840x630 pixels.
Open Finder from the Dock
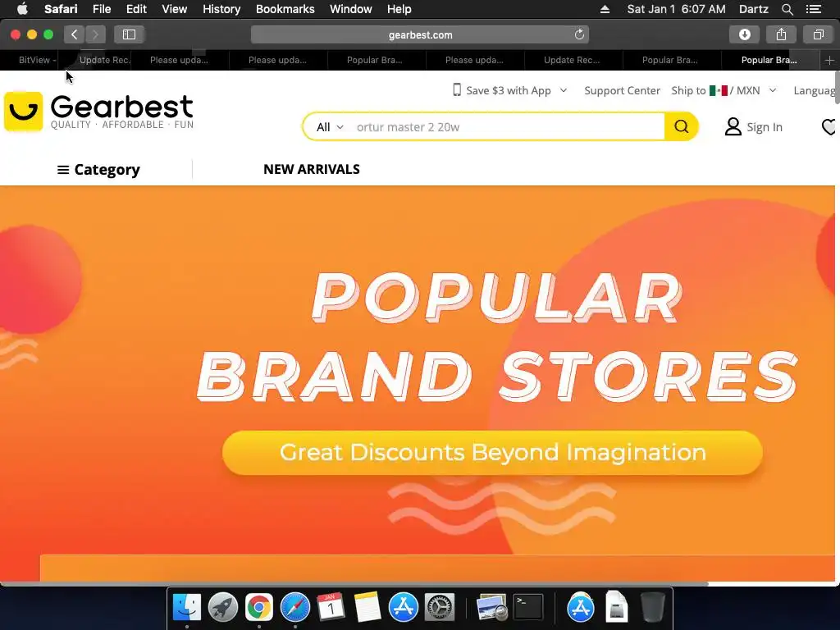pyautogui.click(x=186, y=607)
